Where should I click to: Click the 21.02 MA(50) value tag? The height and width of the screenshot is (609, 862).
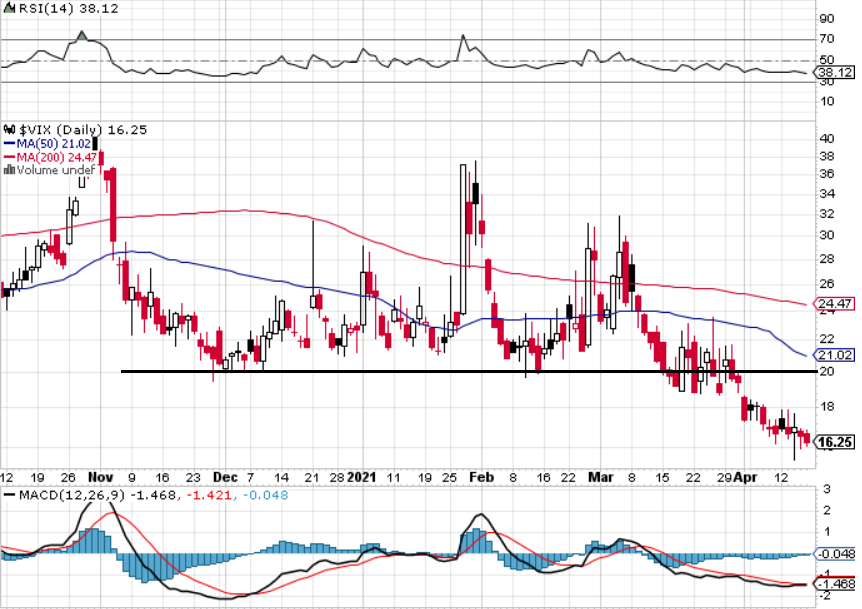(x=834, y=355)
